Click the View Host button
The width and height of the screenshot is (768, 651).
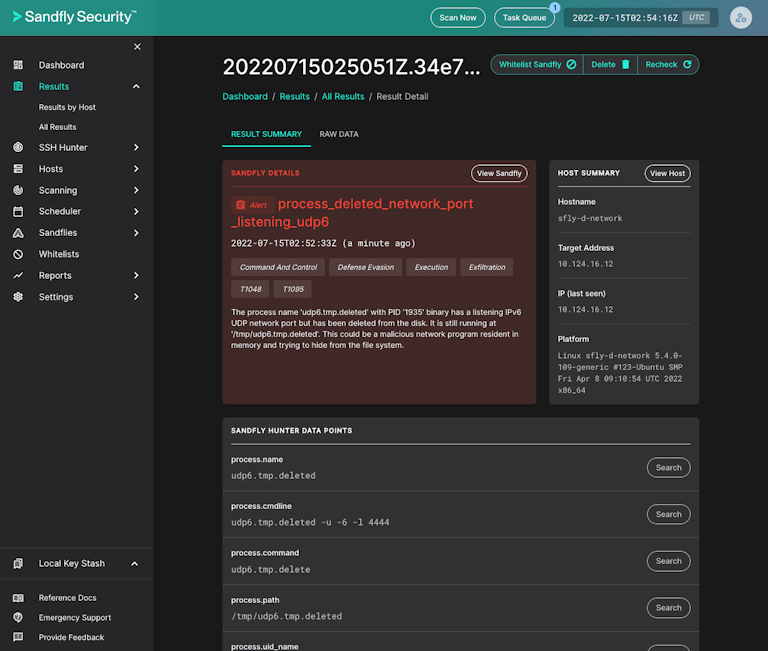coord(667,173)
